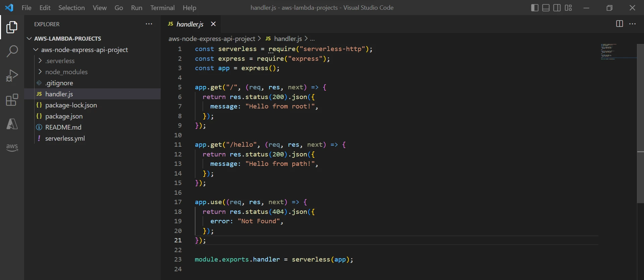This screenshot has height=280, width=644.
Task: Close the handler.js editor tab
Action: click(x=213, y=24)
